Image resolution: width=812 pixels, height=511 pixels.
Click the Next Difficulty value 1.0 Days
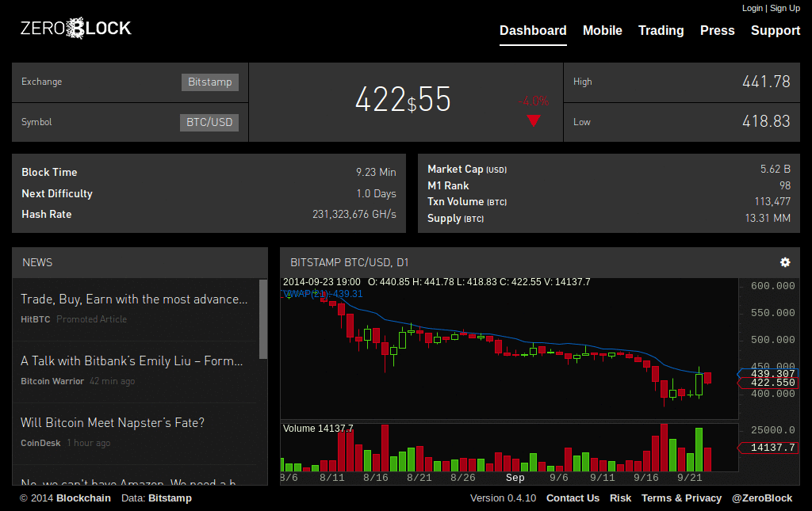[376, 193]
